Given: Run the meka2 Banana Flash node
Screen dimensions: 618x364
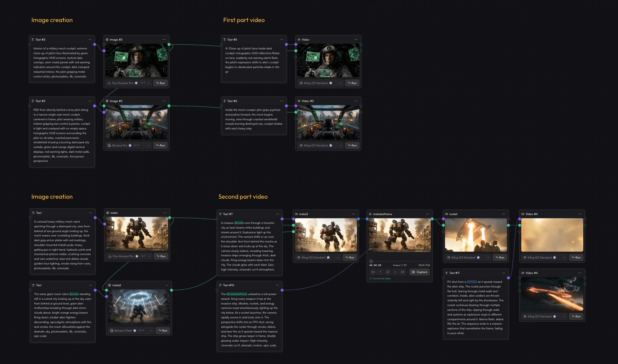Looking at the screenshot, I should 163,331.
